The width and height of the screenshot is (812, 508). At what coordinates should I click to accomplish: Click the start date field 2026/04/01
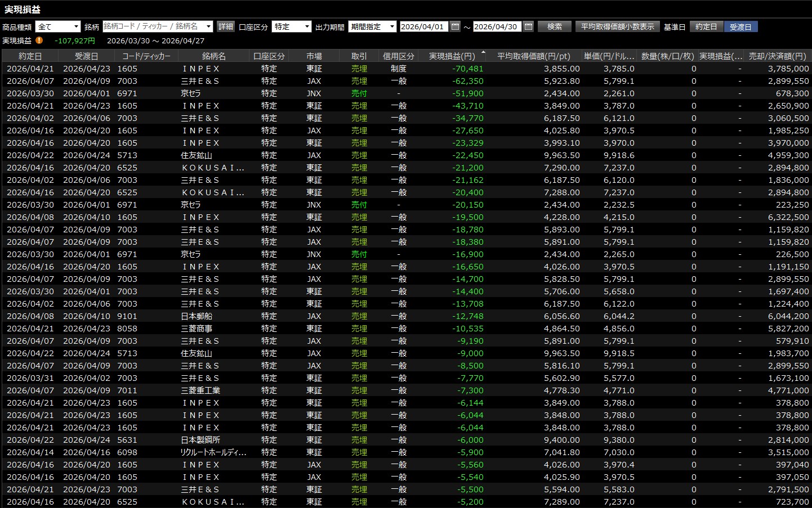click(x=424, y=26)
